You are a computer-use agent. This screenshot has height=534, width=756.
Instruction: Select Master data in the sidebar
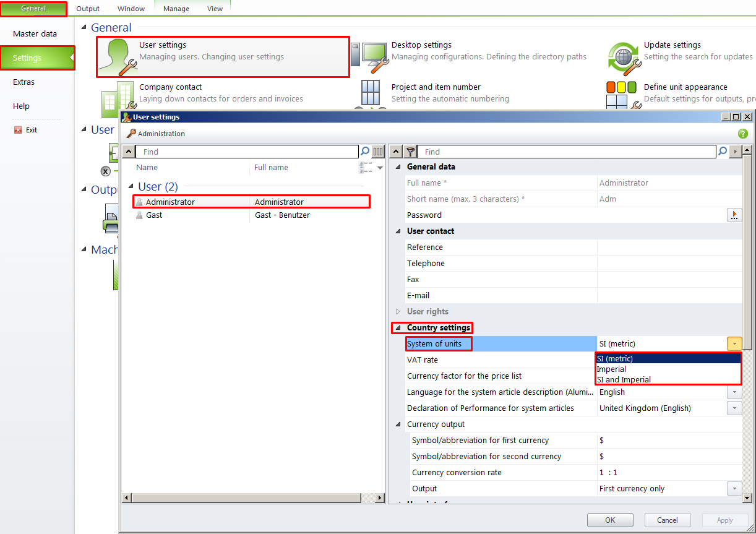[35, 34]
